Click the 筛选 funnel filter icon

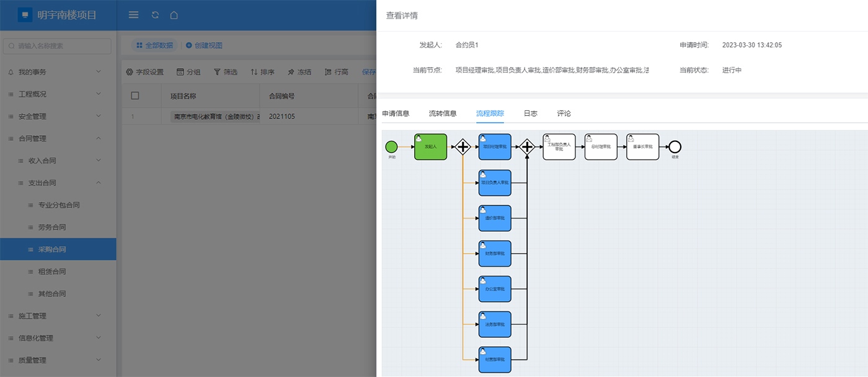(x=217, y=72)
